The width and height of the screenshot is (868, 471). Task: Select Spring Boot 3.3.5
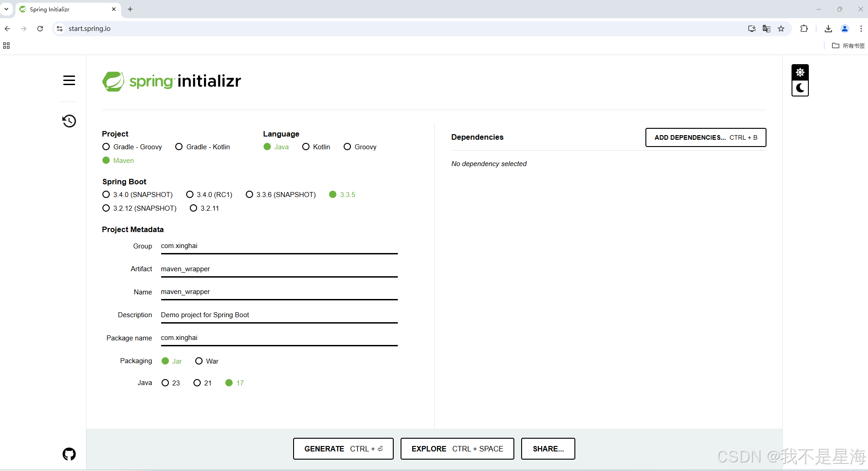tap(342, 195)
